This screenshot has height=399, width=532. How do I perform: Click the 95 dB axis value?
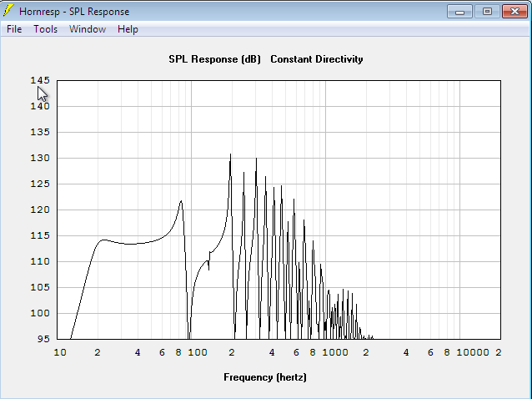click(43, 339)
